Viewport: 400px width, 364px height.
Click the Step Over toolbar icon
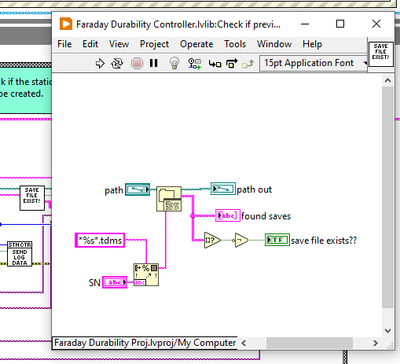(x=232, y=63)
